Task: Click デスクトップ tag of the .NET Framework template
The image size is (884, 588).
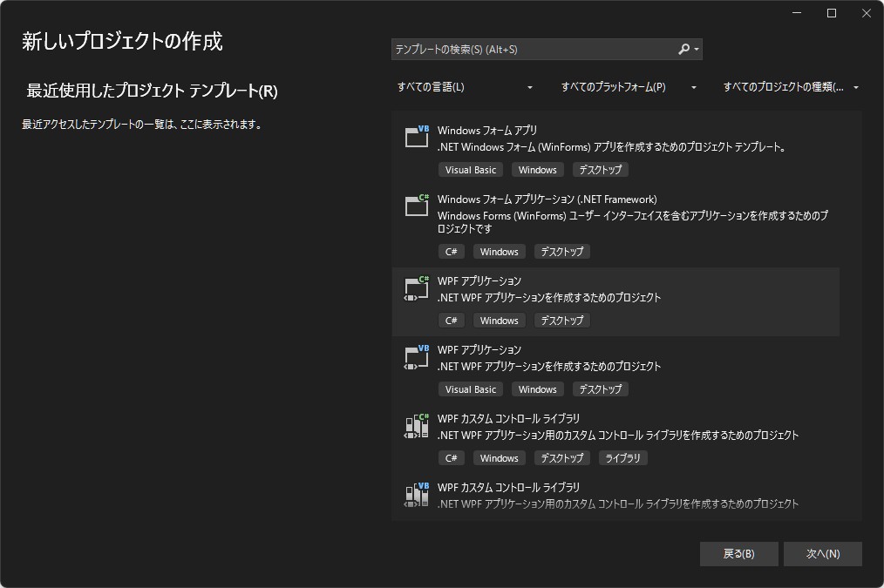Action: click(x=562, y=252)
